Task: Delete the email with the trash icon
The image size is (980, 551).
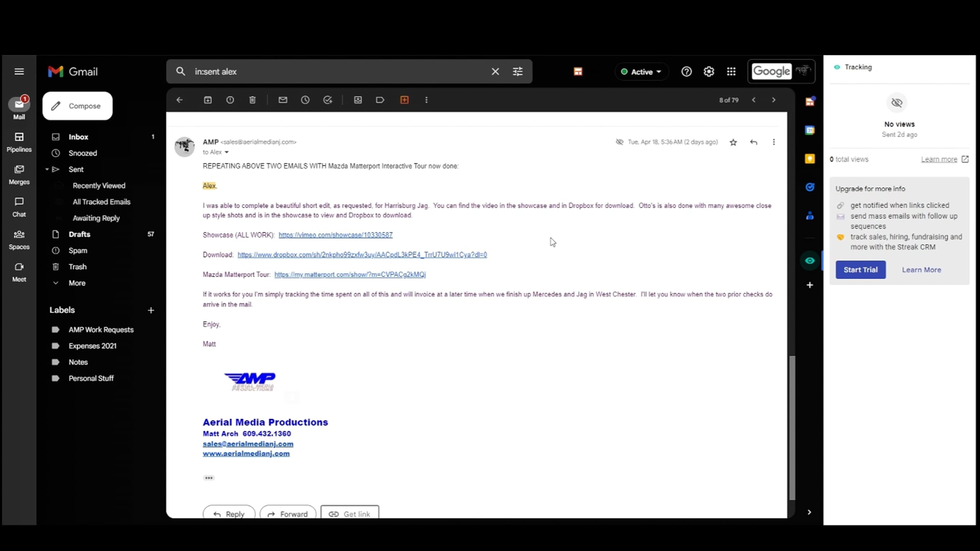Action: pos(252,100)
